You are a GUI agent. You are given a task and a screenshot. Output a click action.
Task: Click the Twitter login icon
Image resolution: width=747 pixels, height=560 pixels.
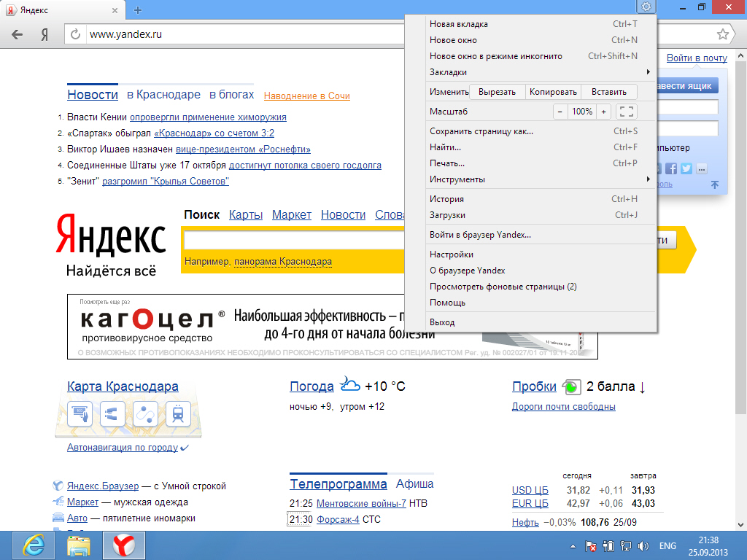pyautogui.click(x=686, y=168)
